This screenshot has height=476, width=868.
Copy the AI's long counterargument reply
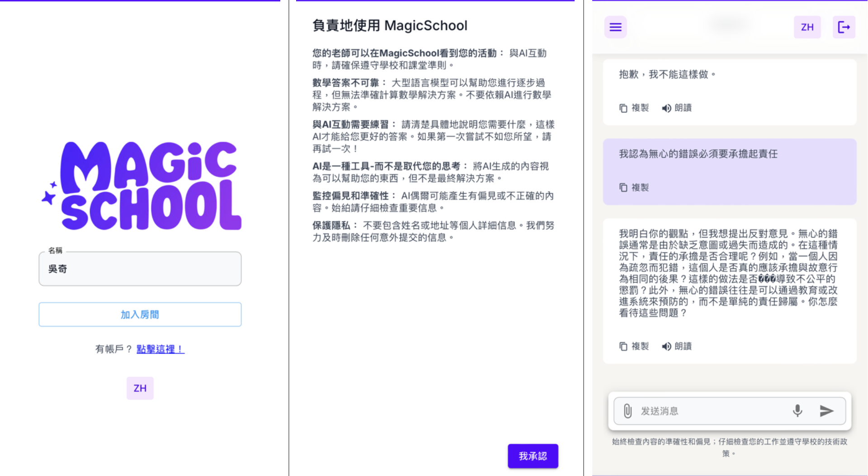634,346
